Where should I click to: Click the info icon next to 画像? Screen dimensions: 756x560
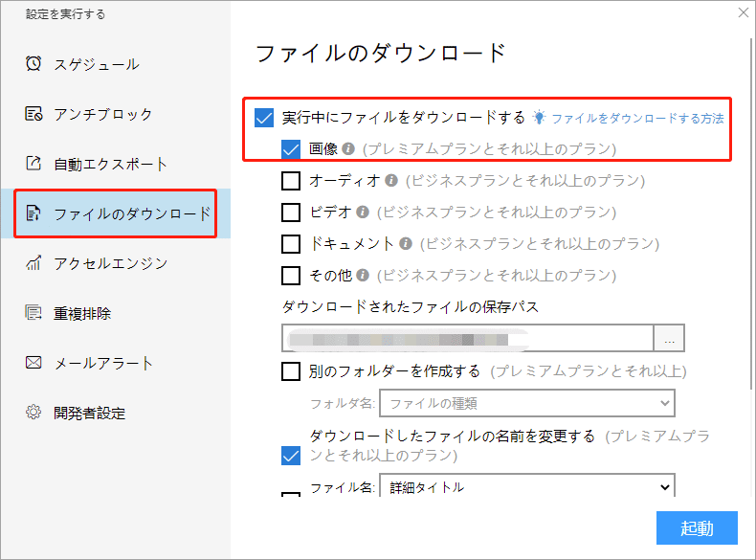click(x=348, y=149)
